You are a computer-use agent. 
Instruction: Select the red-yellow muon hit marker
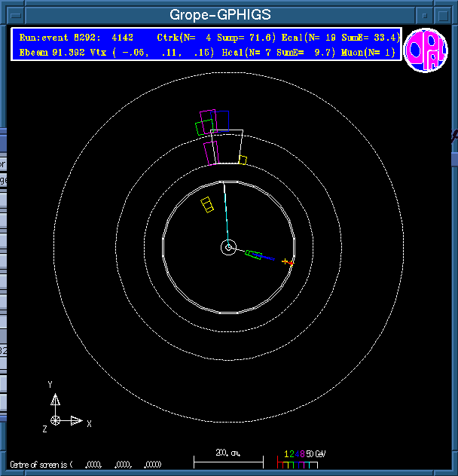[287, 262]
